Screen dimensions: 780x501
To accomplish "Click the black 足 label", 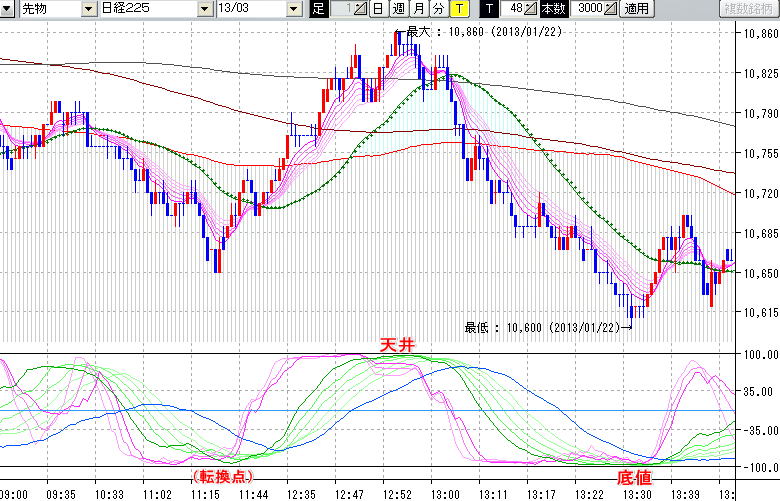I will coord(319,9).
